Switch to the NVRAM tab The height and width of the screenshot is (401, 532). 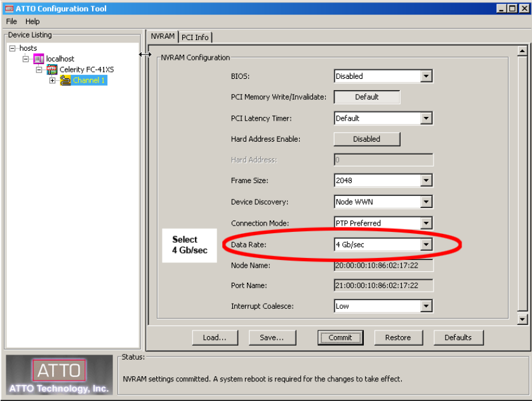tap(163, 36)
